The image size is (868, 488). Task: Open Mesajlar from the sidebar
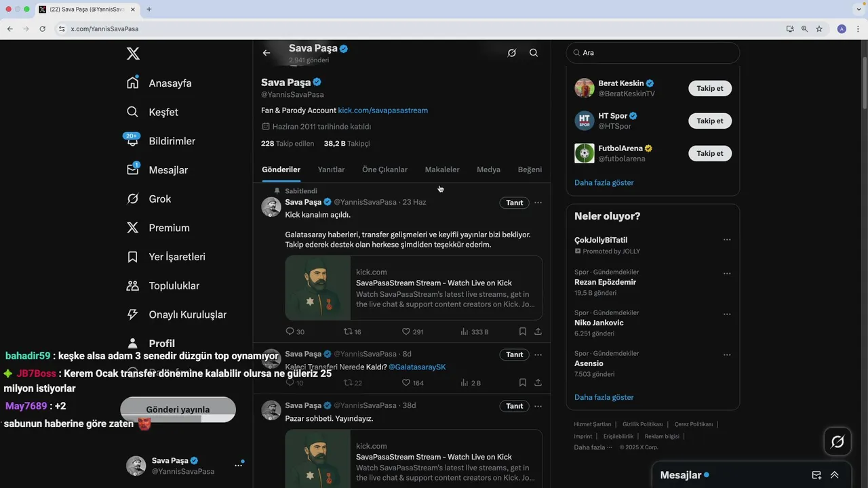(x=157, y=170)
